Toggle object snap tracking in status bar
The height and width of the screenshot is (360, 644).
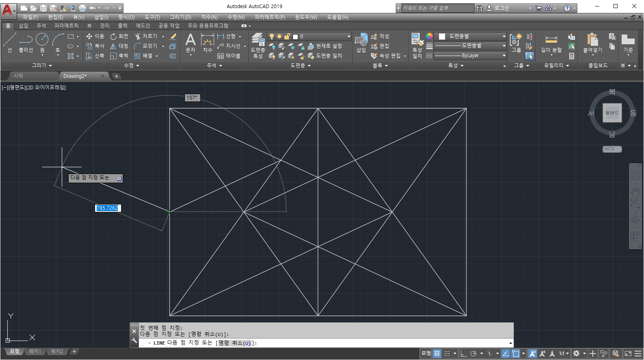505,354
